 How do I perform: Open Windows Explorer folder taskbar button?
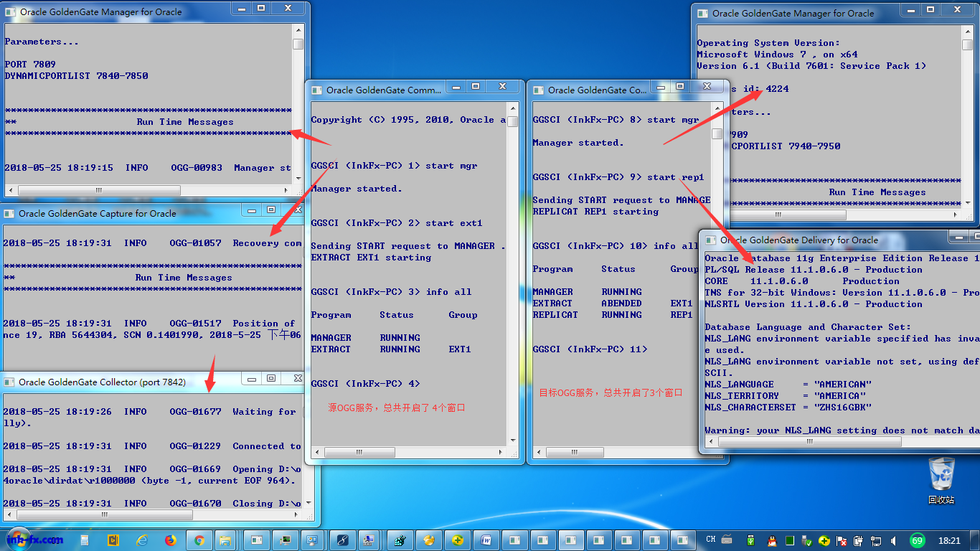(x=225, y=540)
